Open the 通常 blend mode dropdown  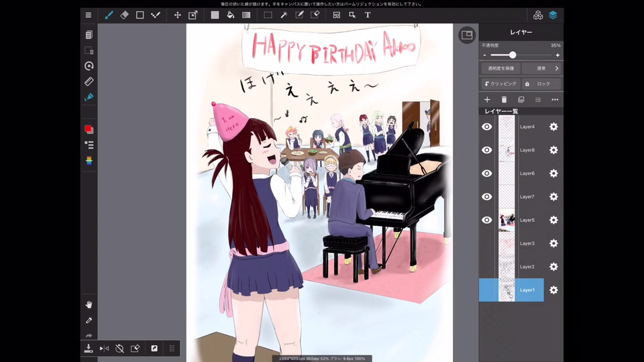(541, 68)
